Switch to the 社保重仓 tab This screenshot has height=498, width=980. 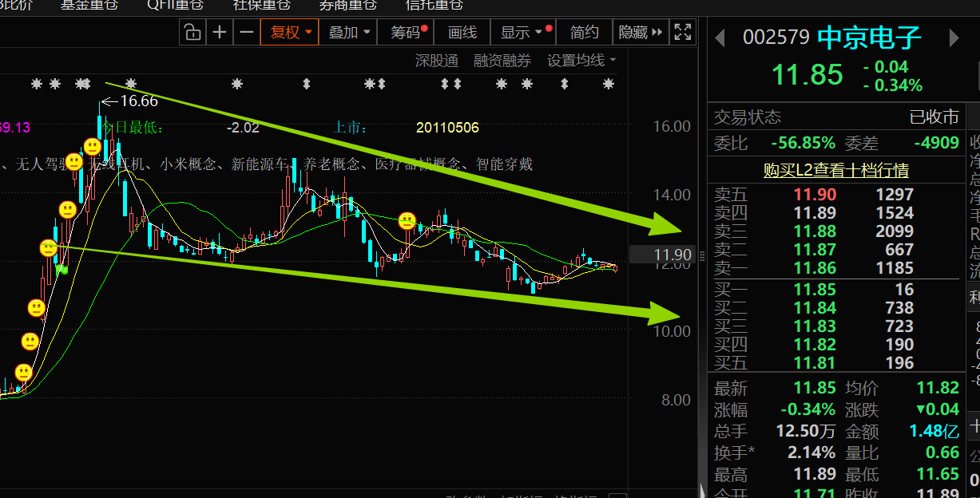[262, 5]
